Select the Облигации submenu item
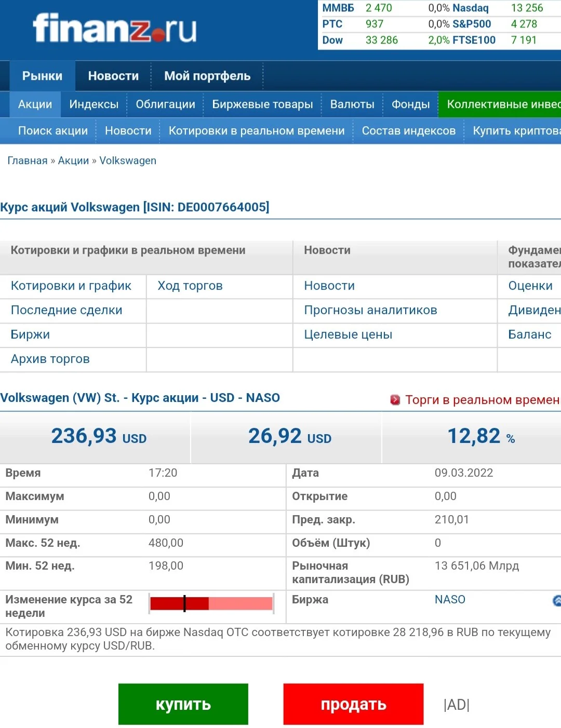This screenshot has width=561, height=728. 165,104
